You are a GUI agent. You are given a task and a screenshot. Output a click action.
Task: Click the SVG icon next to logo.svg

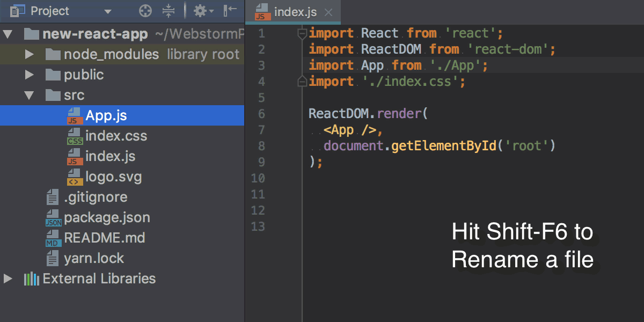[76, 177]
